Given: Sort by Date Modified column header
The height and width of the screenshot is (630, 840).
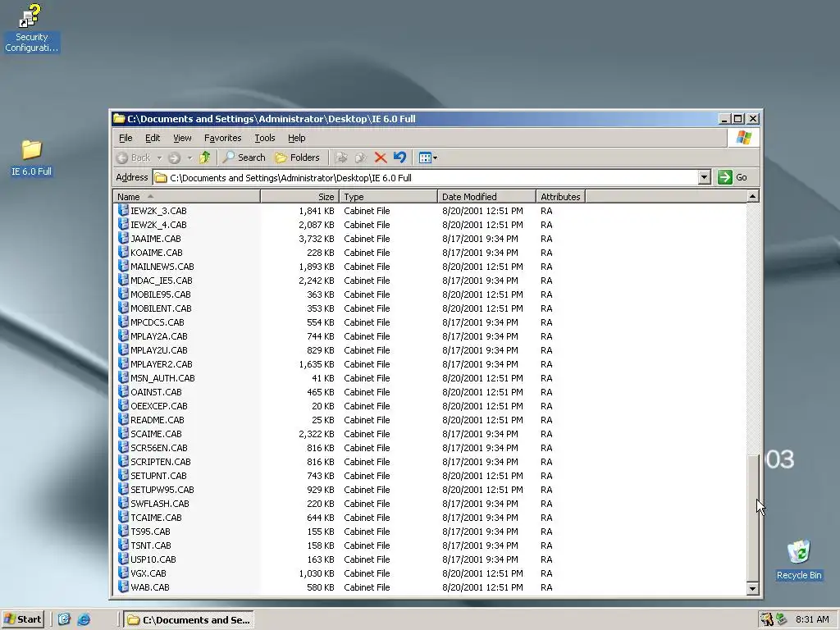Looking at the screenshot, I should (486, 197).
